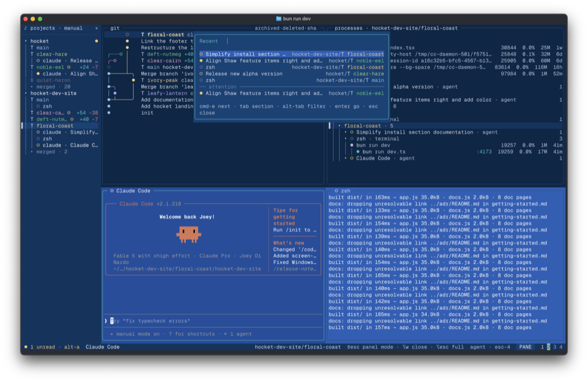Screen dimensions: 588x382
Task: Click the white dot beside 'bun run dev' process
Action: (352, 145)
